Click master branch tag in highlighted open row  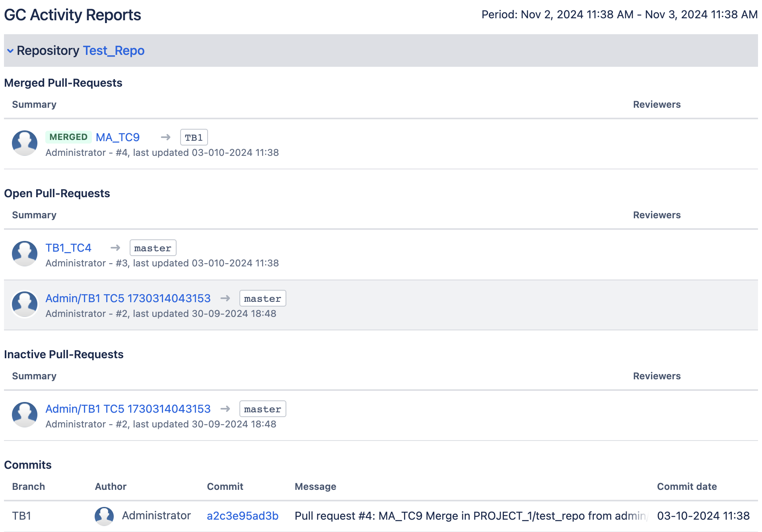(x=262, y=299)
